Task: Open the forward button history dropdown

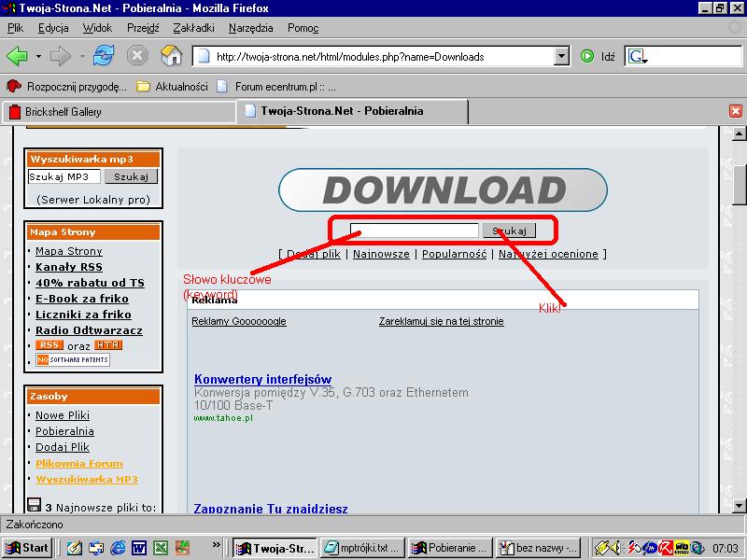Action: [82, 57]
